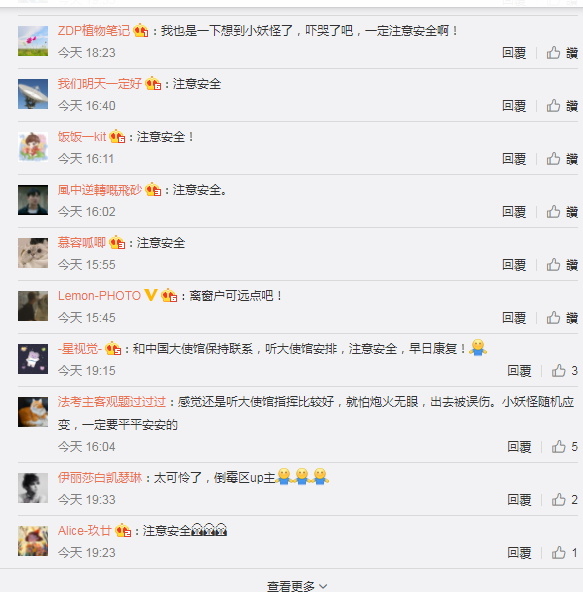This screenshot has height=592, width=583.
Task: Click the verified V badge beside Lemon-PHOTO
Action: coord(151,294)
